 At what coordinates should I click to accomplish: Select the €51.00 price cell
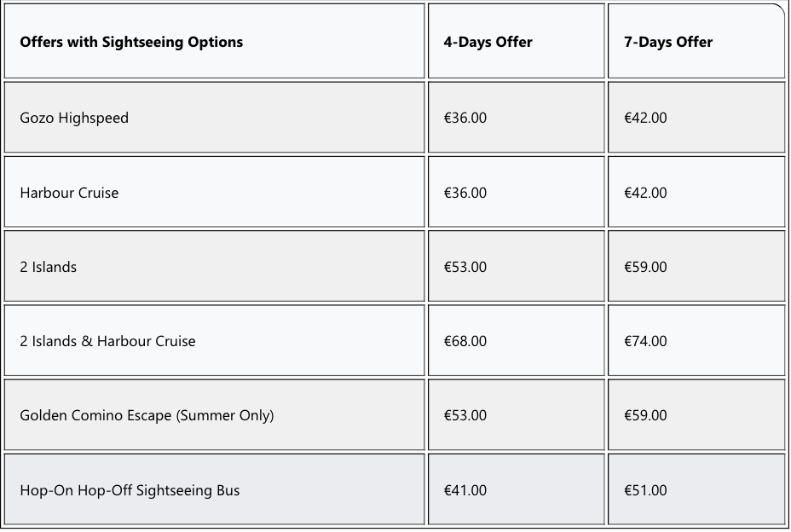(x=696, y=489)
